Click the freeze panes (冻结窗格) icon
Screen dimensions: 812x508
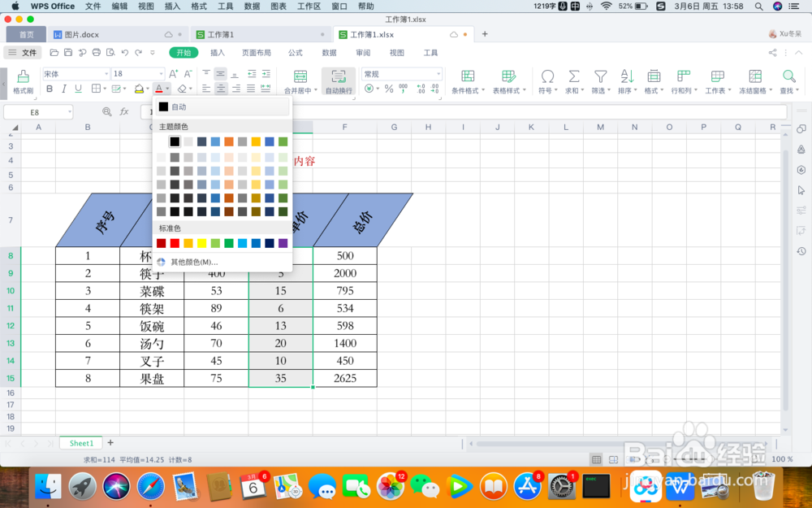755,76
